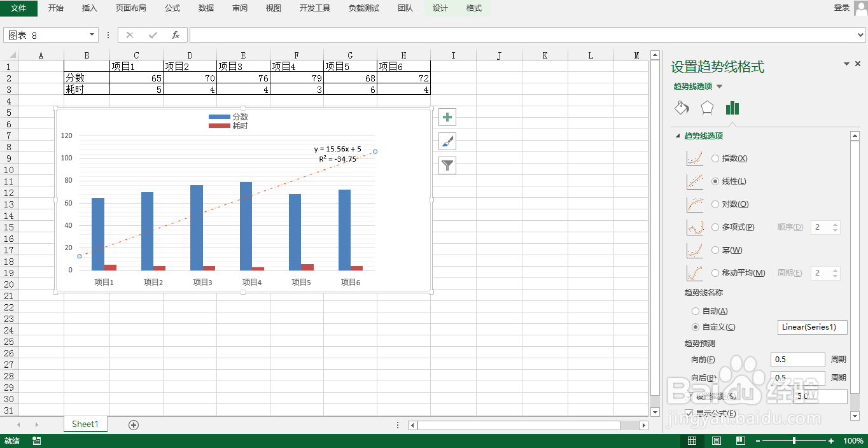Select the Fill & Line paint bucket icon
Viewport: 868px width, 448px height.
(682, 108)
